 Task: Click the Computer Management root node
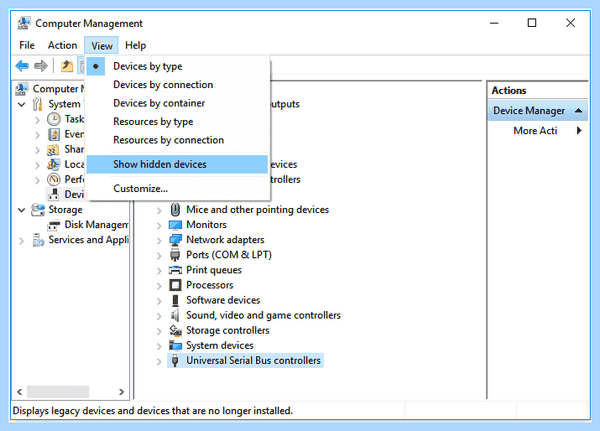pos(57,89)
